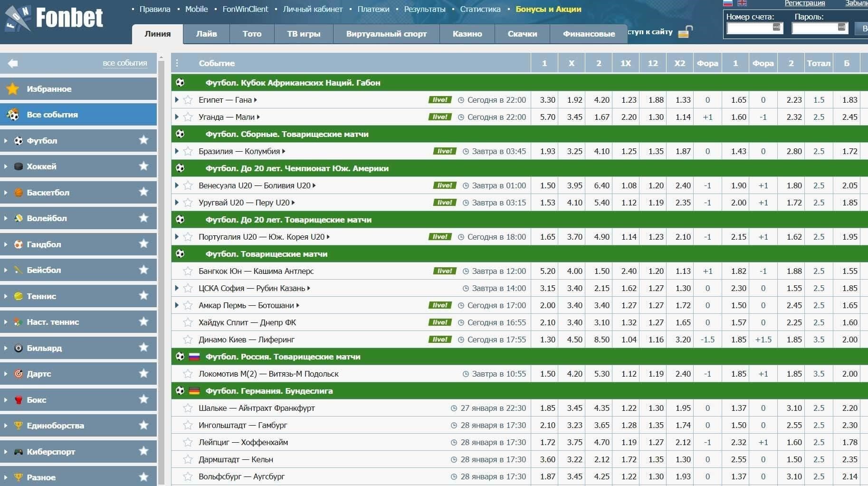
Task: Expand the Футбол category in sidebar
Action: 6,141
